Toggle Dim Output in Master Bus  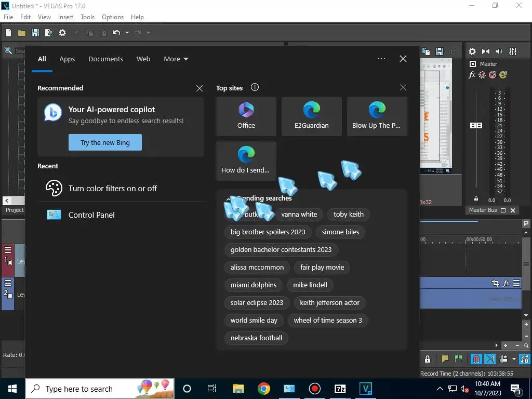click(x=499, y=51)
